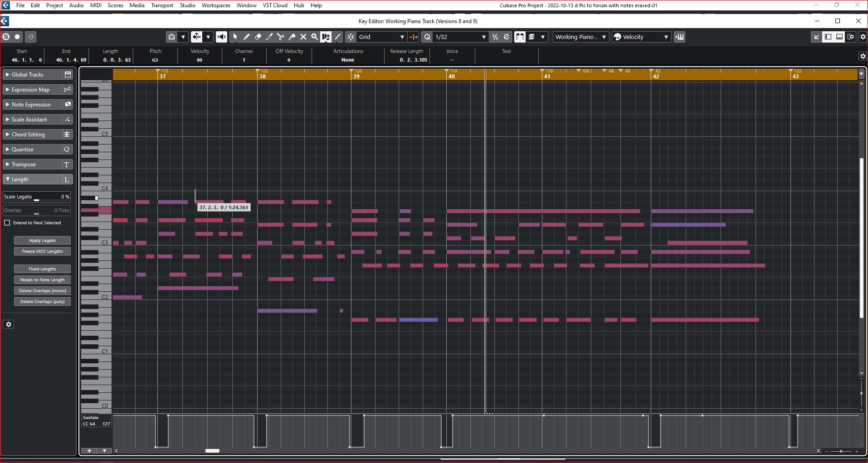Click the Chord Editing section icon
Image resolution: width=868 pixels, height=463 pixels.
67,135
